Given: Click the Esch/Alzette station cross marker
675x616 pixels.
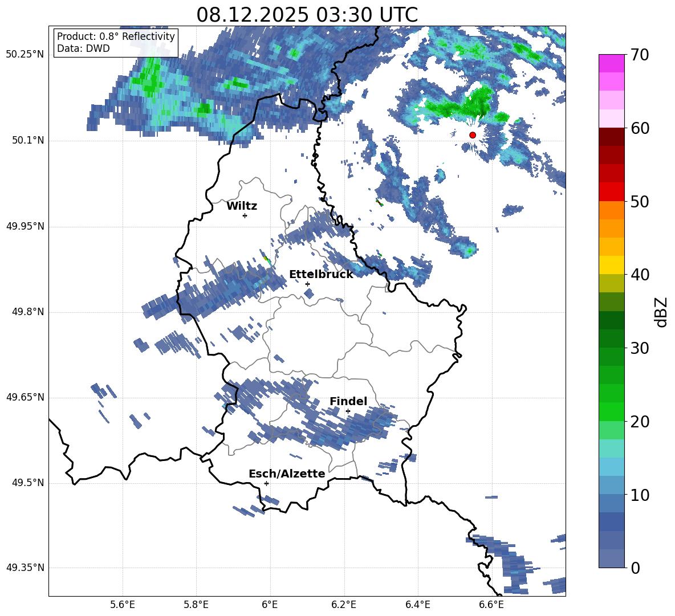Looking at the screenshot, I should 266,483.
